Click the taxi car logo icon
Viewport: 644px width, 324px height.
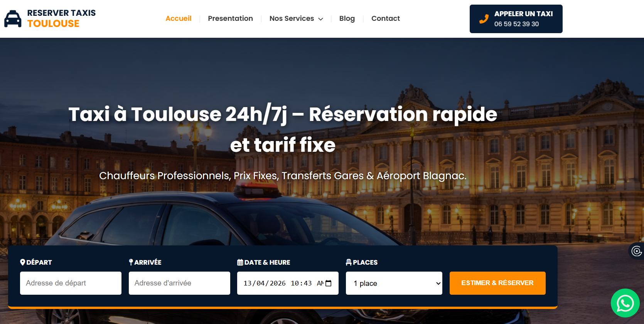13,18
